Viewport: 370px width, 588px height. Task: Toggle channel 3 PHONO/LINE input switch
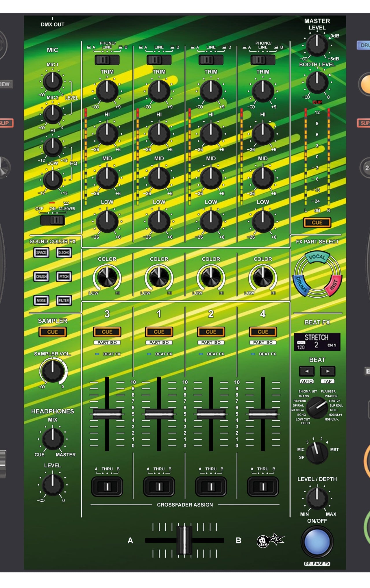pos(107,60)
